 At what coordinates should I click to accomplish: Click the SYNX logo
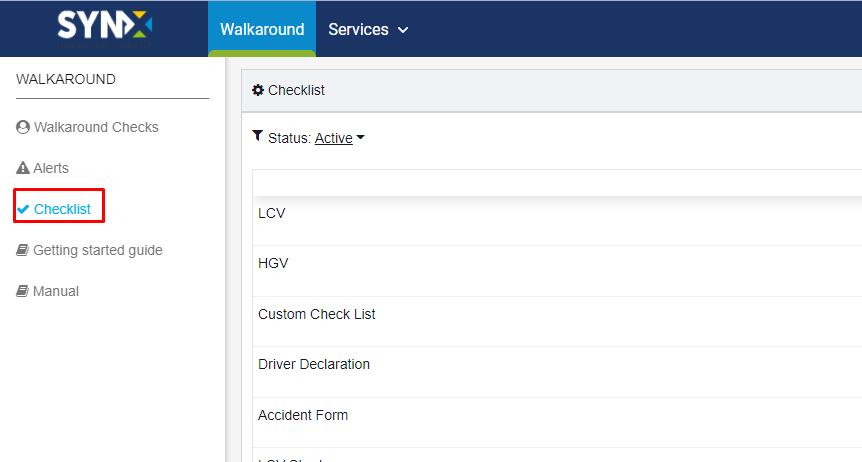pyautogui.click(x=104, y=29)
